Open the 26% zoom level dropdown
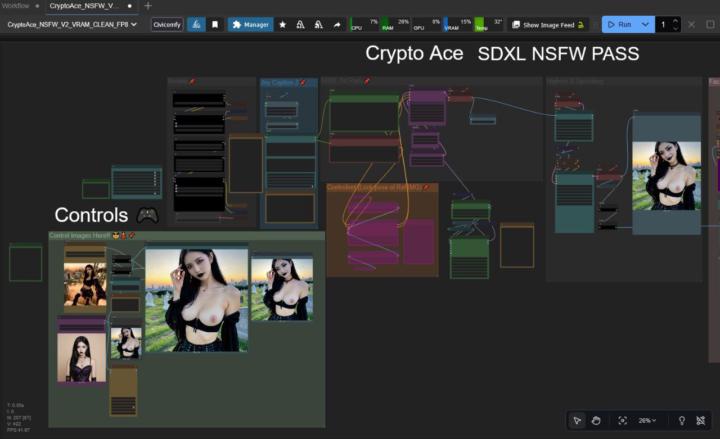 point(647,420)
